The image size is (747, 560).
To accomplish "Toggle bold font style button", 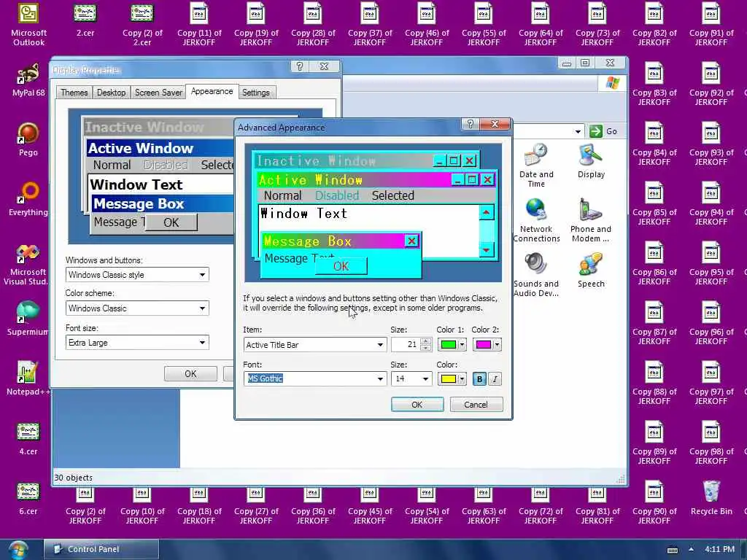I will click(x=479, y=379).
